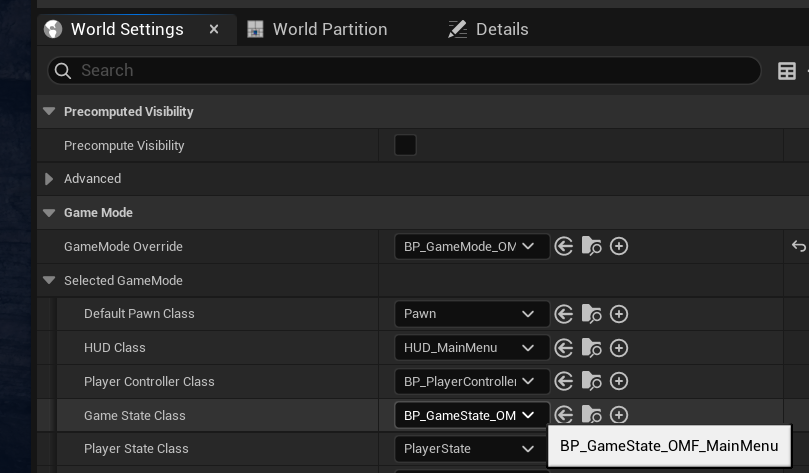Select the Player Controller Class label

(149, 382)
